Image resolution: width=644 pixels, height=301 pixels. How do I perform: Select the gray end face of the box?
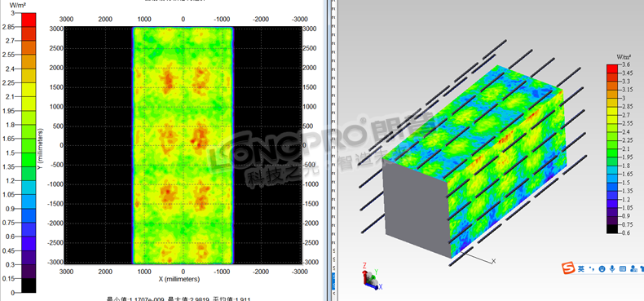click(x=416, y=207)
